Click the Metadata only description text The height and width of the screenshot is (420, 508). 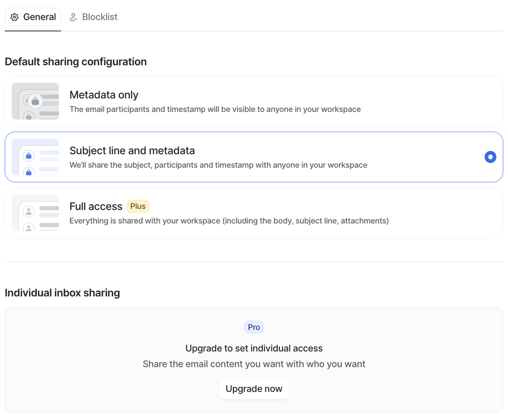tap(215, 109)
